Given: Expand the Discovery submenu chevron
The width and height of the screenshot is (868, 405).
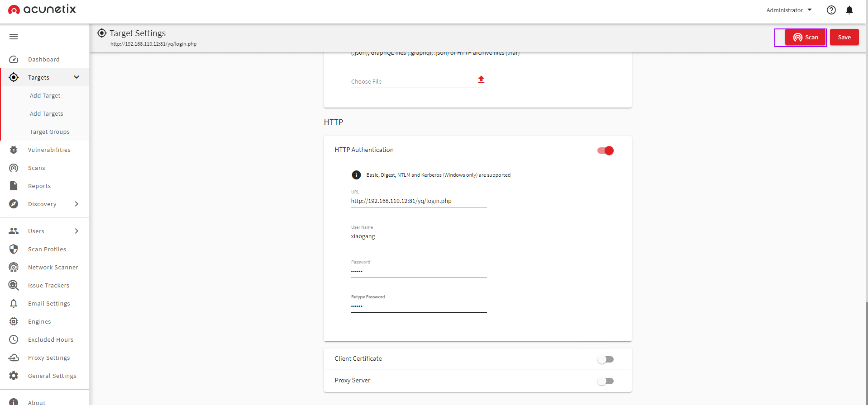Looking at the screenshot, I should click(x=76, y=204).
